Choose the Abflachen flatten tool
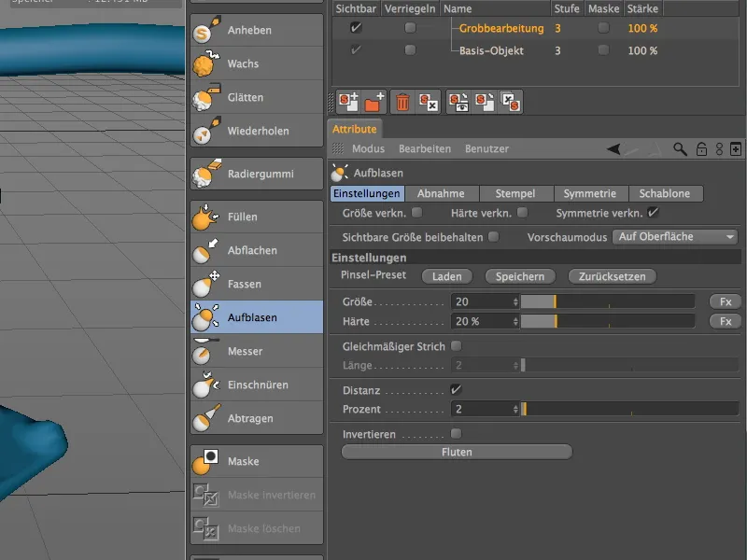Screen dimensions: 747x560 point(256,250)
